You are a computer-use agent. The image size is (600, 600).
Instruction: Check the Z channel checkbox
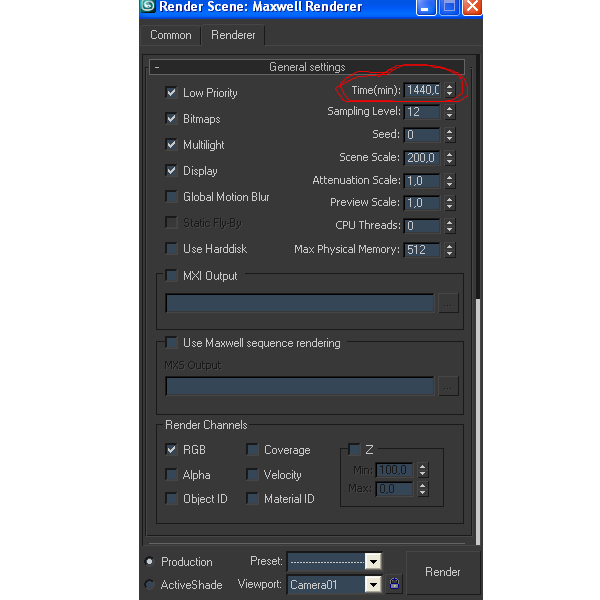point(354,449)
